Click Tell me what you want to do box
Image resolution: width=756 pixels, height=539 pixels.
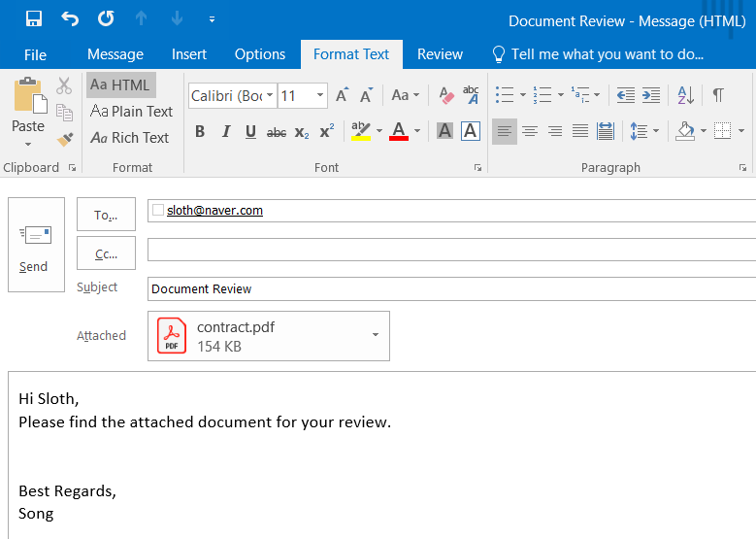(x=598, y=54)
